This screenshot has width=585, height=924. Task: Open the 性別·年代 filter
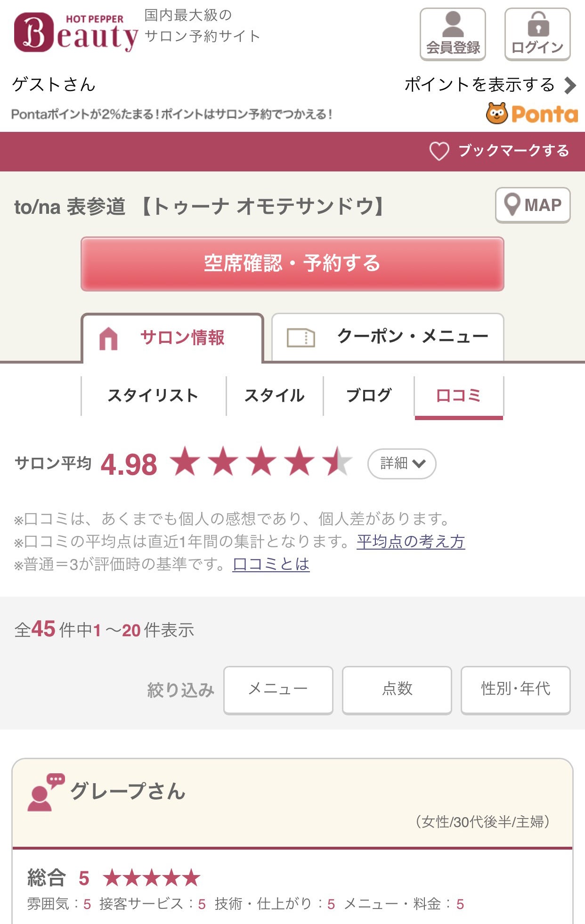coord(515,689)
